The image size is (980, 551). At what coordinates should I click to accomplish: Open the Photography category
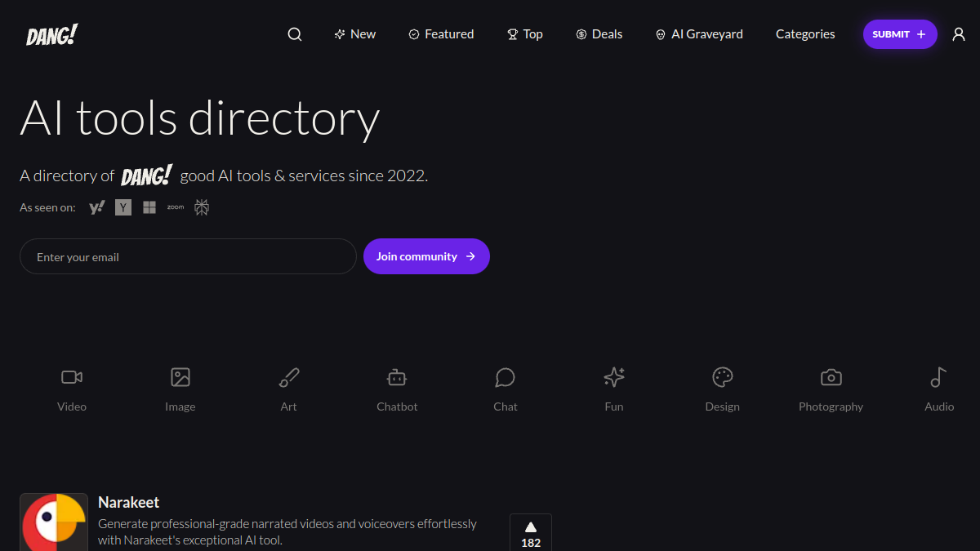click(x=831, y=389)
